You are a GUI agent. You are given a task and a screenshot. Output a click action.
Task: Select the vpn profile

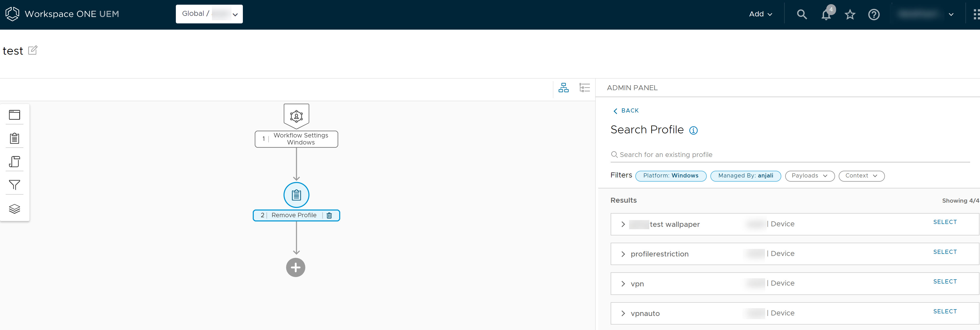pyautogui.click(x=945, y=282)
